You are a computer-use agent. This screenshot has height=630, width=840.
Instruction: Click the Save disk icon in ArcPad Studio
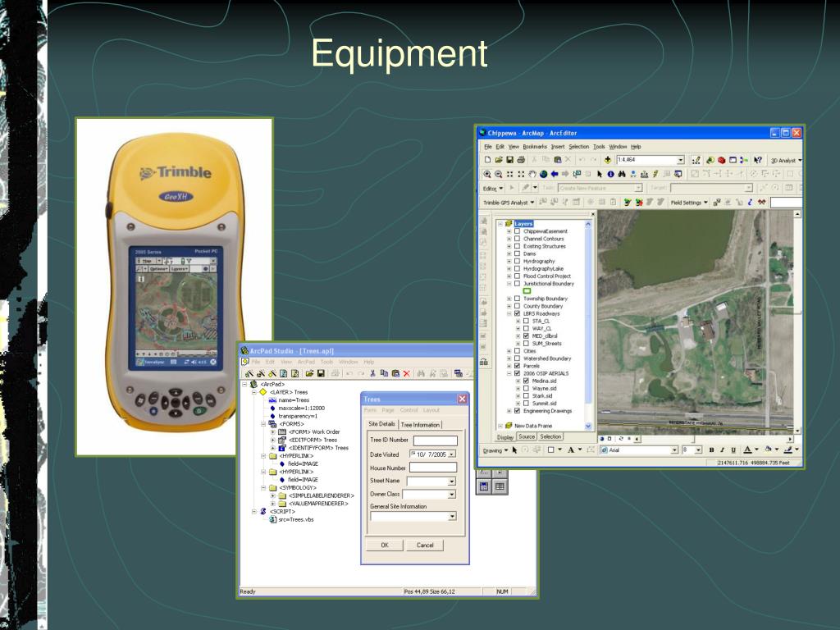[321, 373]
